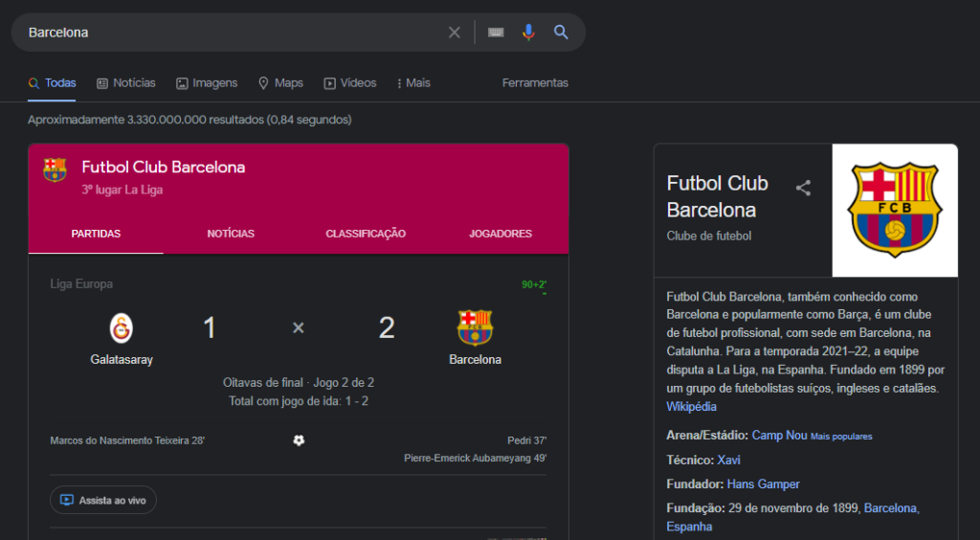Open the large FC Barcelona logo image
The width and height of the screenshot is (980, 540).
tap(895, 210)
